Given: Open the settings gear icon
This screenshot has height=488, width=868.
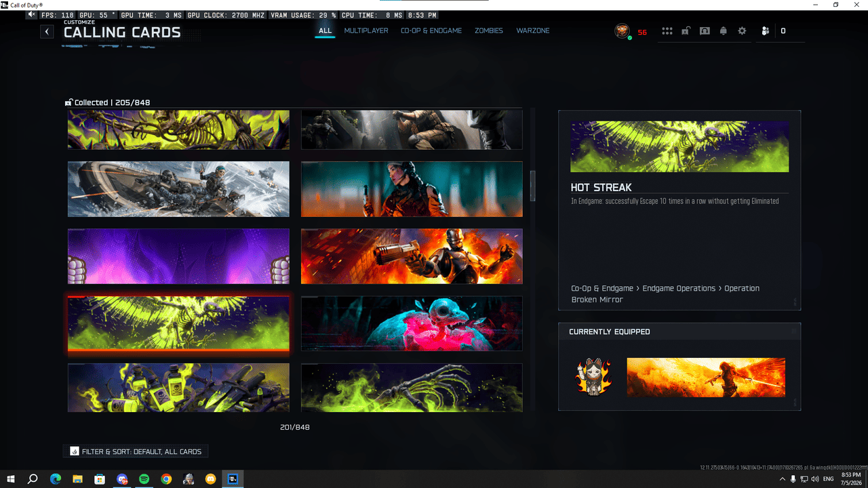Looking at the screenshot, I should click(x=742, y=31).
